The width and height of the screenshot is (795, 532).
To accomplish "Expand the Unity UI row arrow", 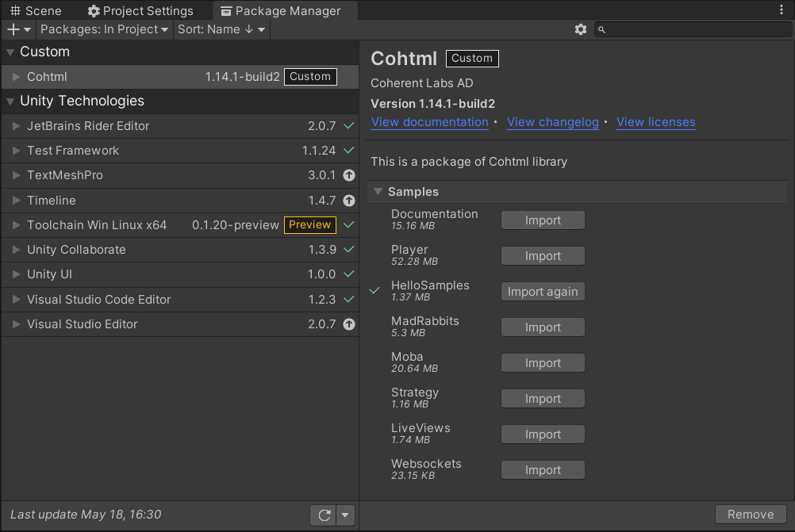I will (16, 274).
